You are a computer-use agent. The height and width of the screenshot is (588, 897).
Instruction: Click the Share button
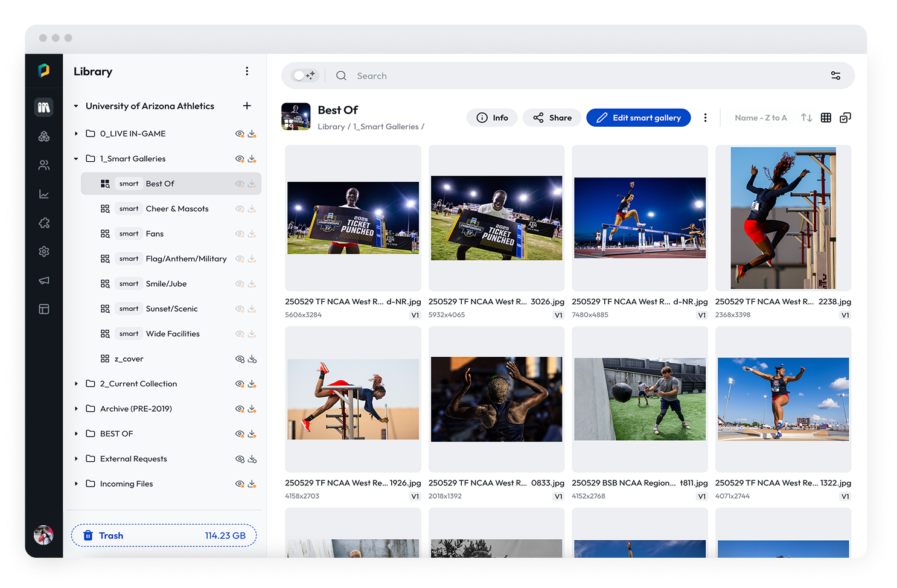tap(552, 118)
